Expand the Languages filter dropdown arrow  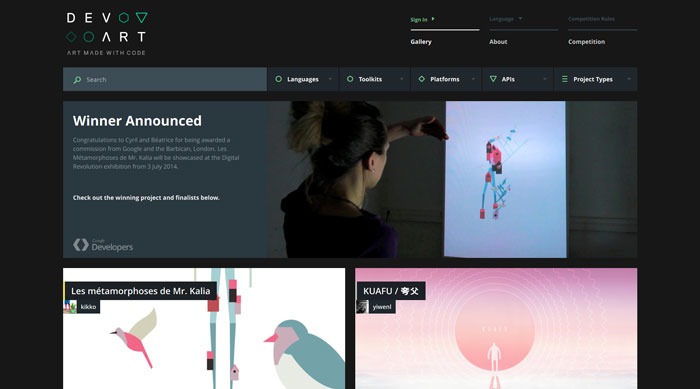pyautogui.click(x=330, y=79)
